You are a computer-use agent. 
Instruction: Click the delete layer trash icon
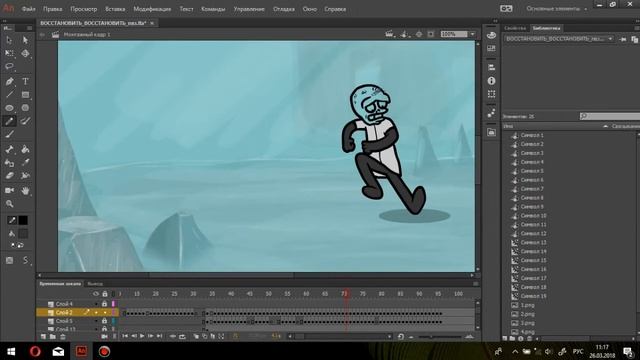[62, 336]
